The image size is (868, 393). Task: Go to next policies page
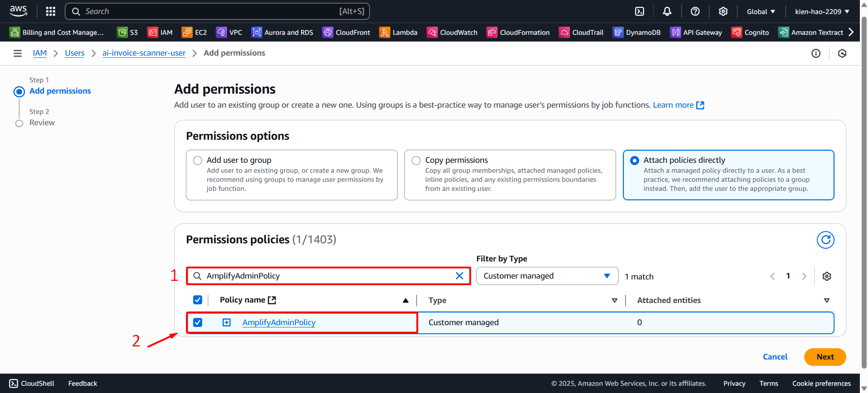[x=804, y=276]
